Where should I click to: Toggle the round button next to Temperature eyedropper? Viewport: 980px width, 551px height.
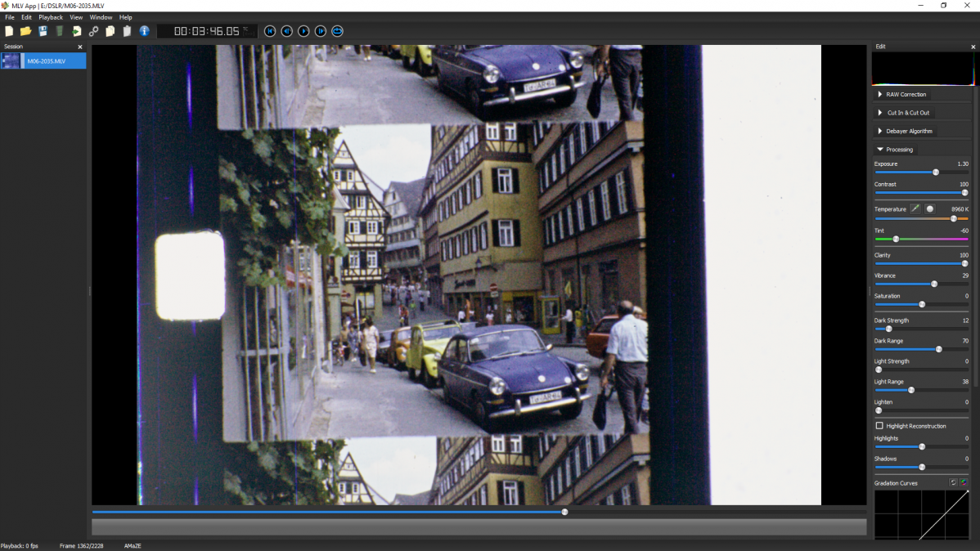(930, 208)
